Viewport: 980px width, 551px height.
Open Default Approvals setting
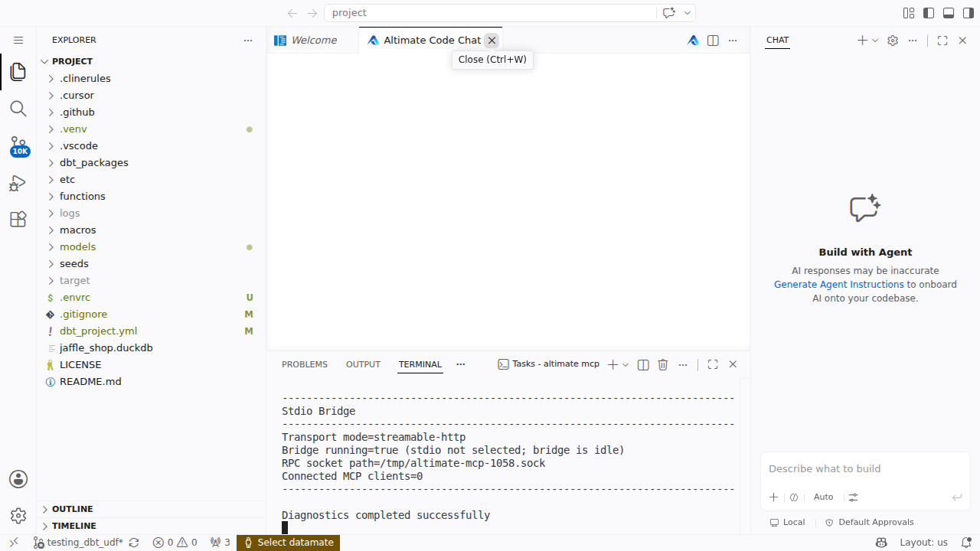(x=869, y=522)
